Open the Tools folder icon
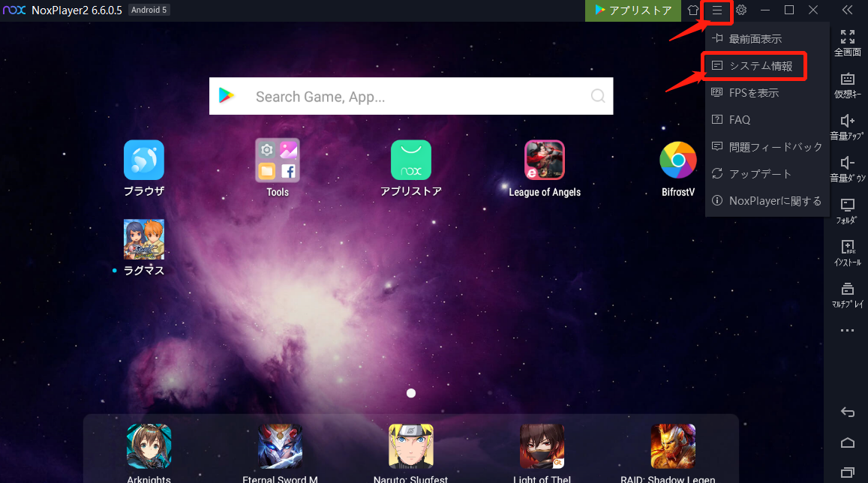 click(x=277, y=160)
